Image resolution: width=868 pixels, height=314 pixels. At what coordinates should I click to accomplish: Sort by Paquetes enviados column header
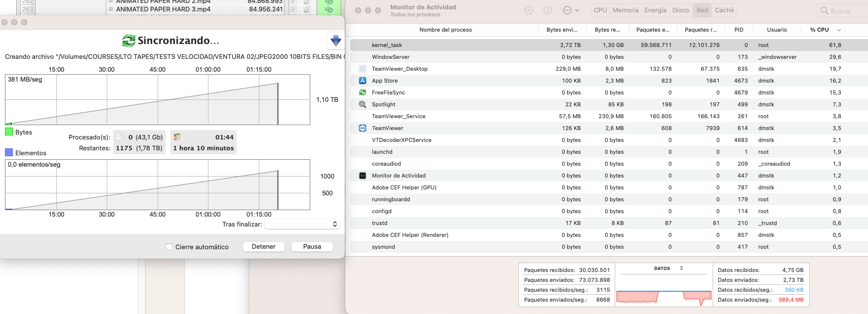pos(653,30)
